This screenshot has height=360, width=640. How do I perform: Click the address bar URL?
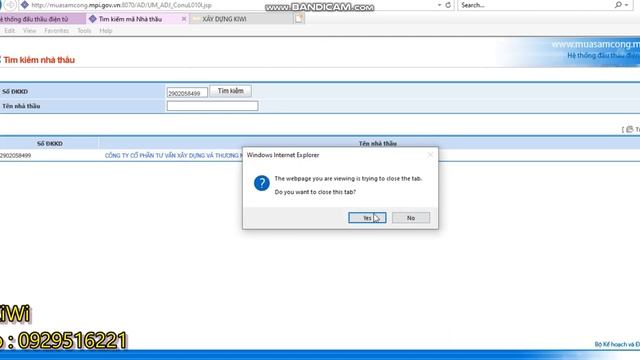(122, 5)
